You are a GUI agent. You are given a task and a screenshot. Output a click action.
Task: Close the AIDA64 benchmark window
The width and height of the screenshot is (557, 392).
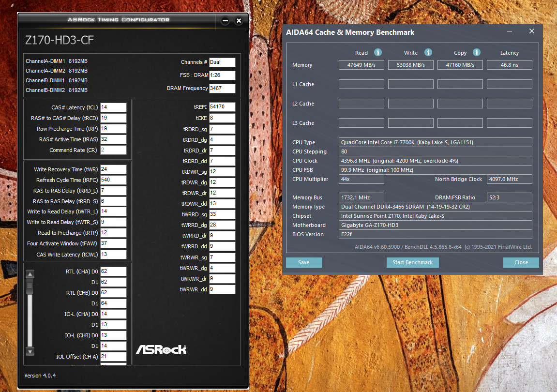click(532, 31)
